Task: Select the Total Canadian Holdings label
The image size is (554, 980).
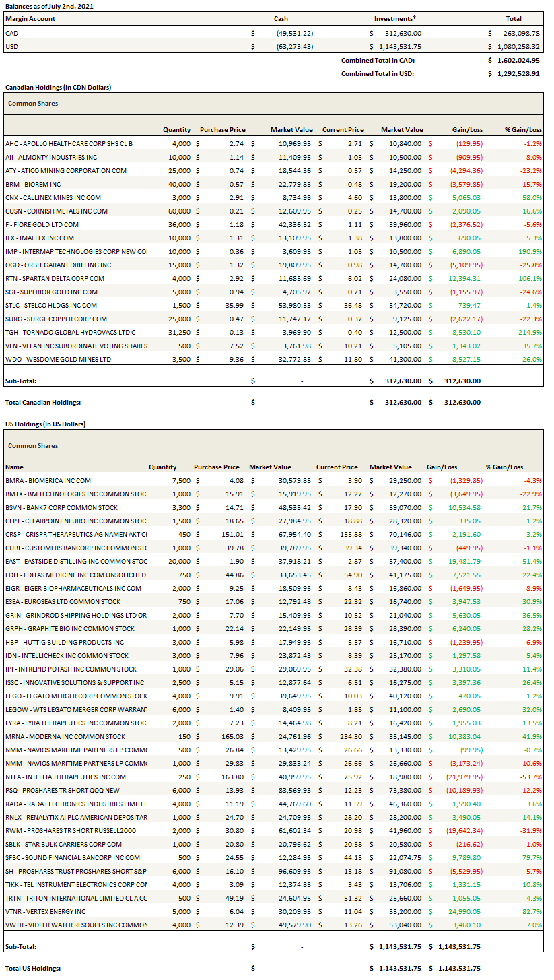Action: 43,402
